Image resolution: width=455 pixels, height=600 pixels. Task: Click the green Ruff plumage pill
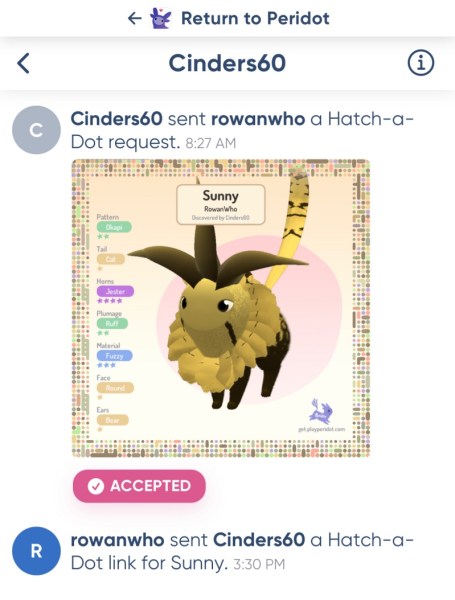click(112, 323)
